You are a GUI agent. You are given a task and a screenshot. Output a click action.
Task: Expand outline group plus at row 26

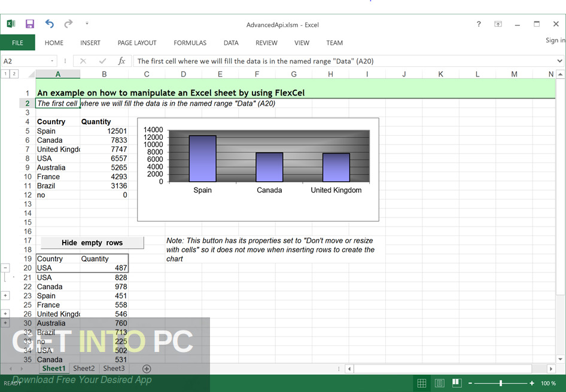(5, 314)
